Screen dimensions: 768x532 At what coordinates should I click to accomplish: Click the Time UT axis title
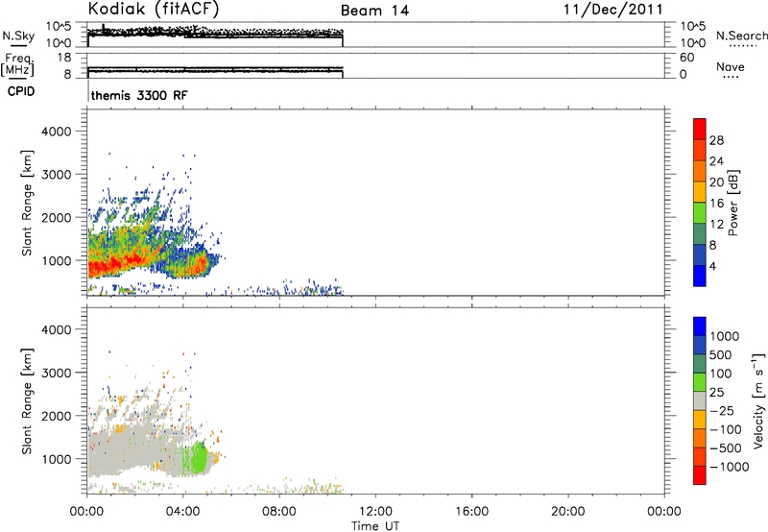coord(375,526)
